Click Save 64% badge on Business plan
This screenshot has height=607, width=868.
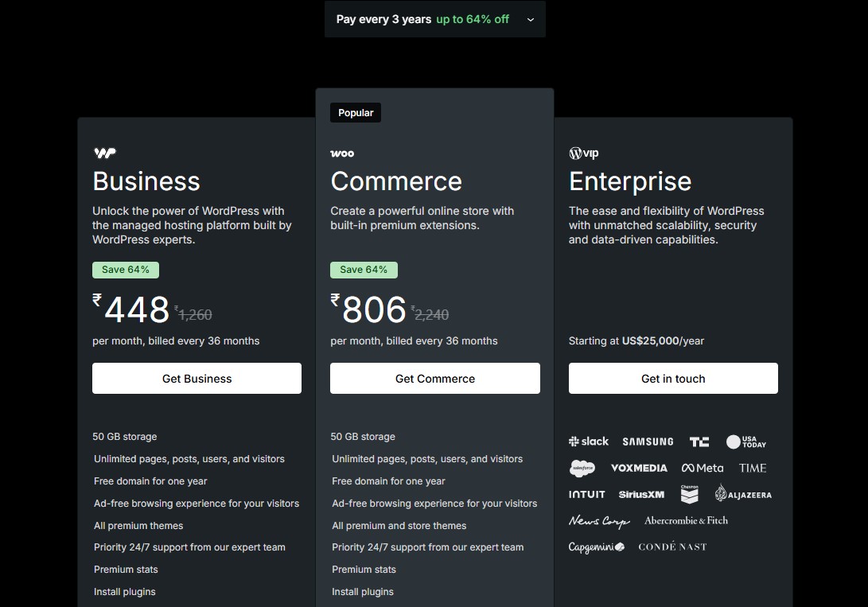(x=126, y=270)
